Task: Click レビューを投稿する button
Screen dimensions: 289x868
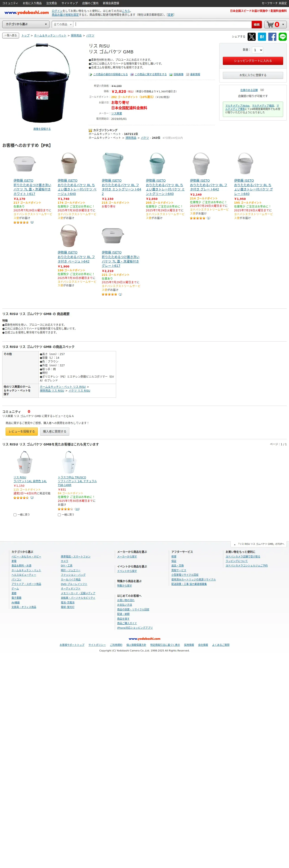Action: [22, 431]
